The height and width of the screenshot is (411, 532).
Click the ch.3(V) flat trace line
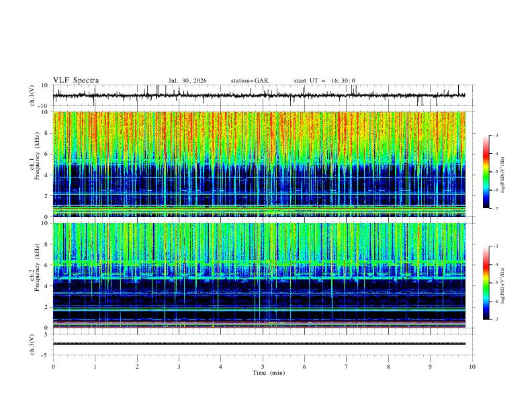point(259,344)
